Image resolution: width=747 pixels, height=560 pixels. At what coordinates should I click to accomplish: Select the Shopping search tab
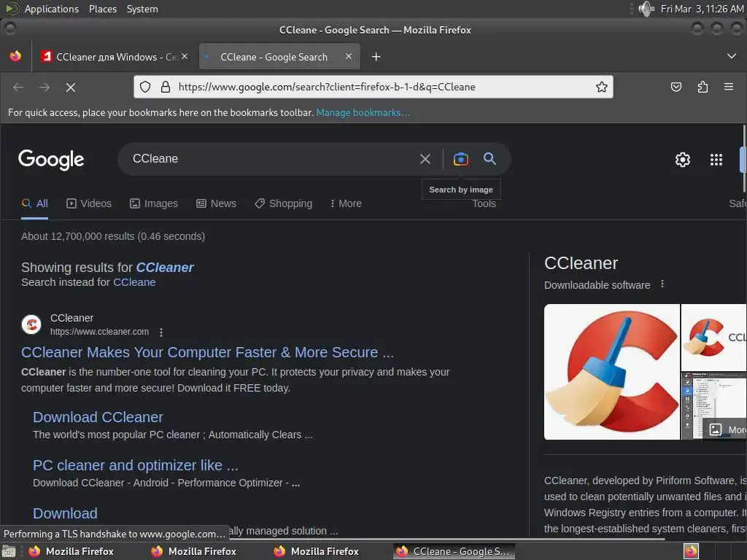coord(284,204)
